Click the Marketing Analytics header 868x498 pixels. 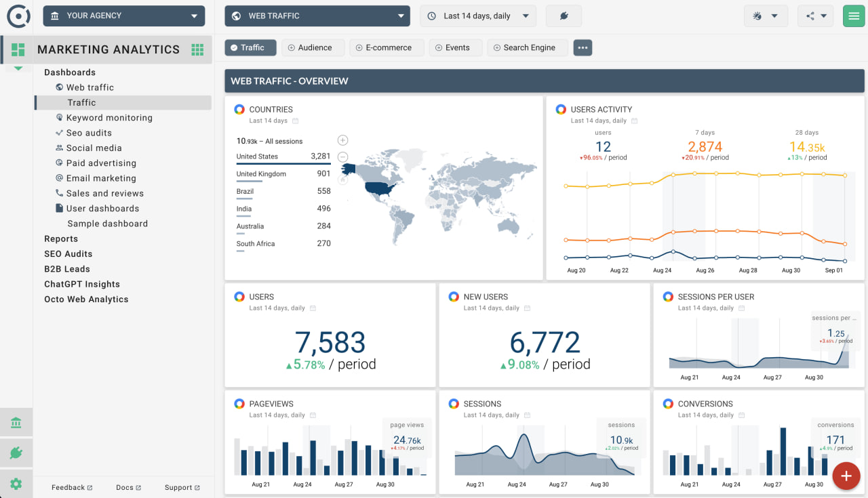pos(108,49)
